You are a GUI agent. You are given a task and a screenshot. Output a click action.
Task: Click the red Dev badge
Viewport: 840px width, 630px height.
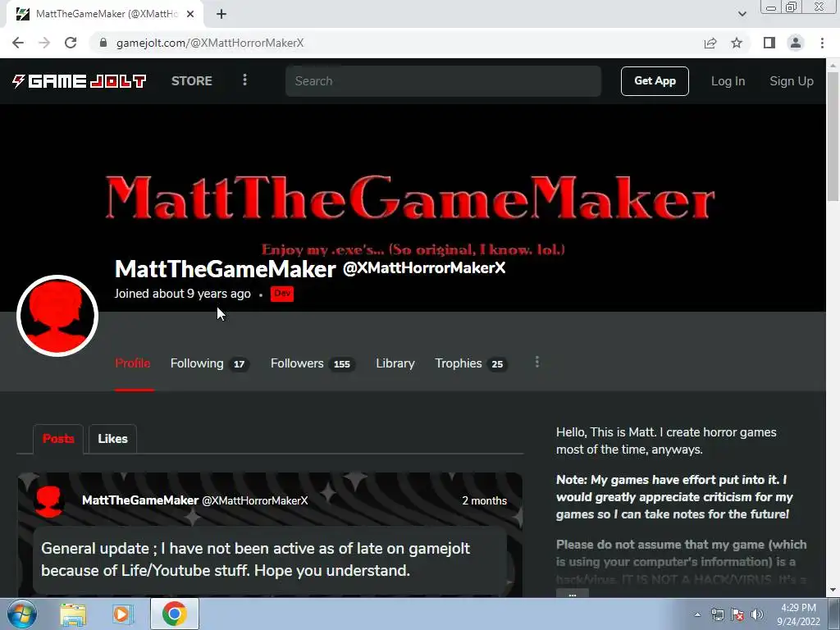[282, 294]
